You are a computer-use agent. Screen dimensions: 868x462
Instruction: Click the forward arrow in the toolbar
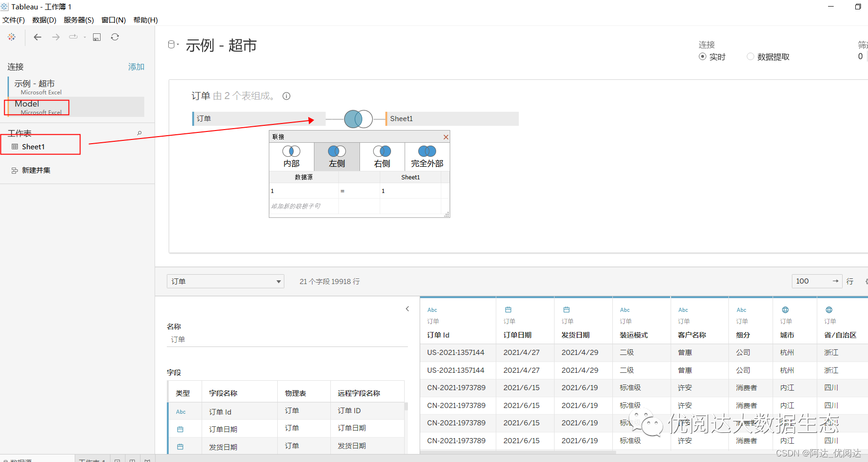point(56,37)
